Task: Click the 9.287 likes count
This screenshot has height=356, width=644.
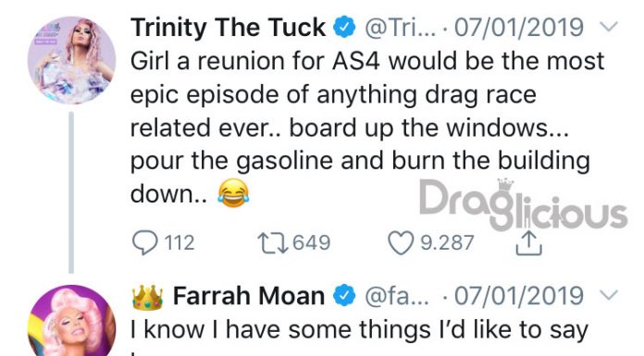Action: coord(447,243)
